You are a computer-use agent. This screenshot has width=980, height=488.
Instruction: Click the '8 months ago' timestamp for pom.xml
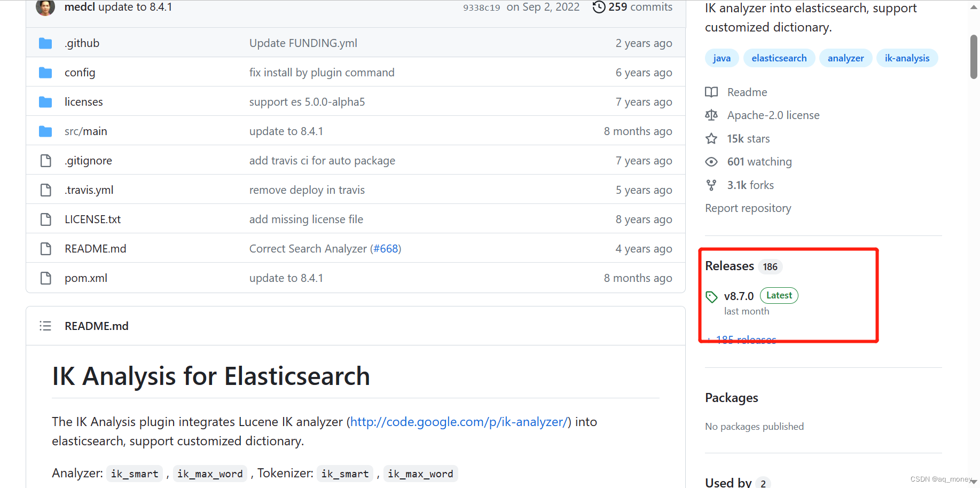pyautogui.click(x=638, y=278)
